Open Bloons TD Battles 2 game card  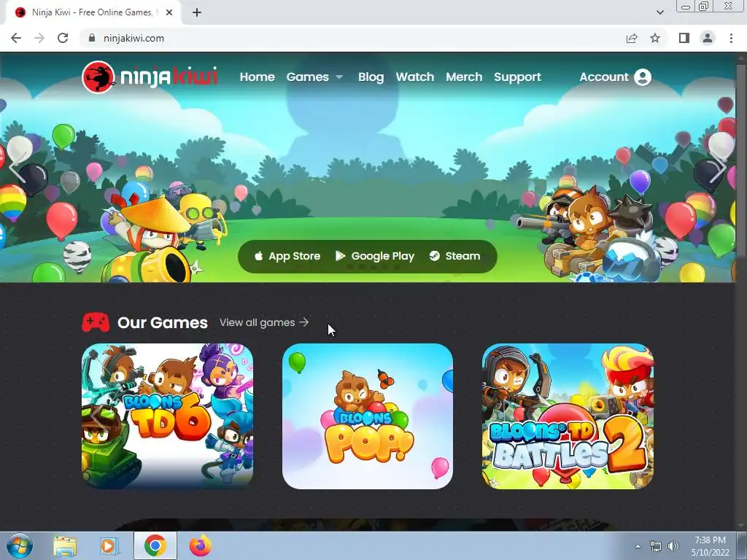point(568,416)
